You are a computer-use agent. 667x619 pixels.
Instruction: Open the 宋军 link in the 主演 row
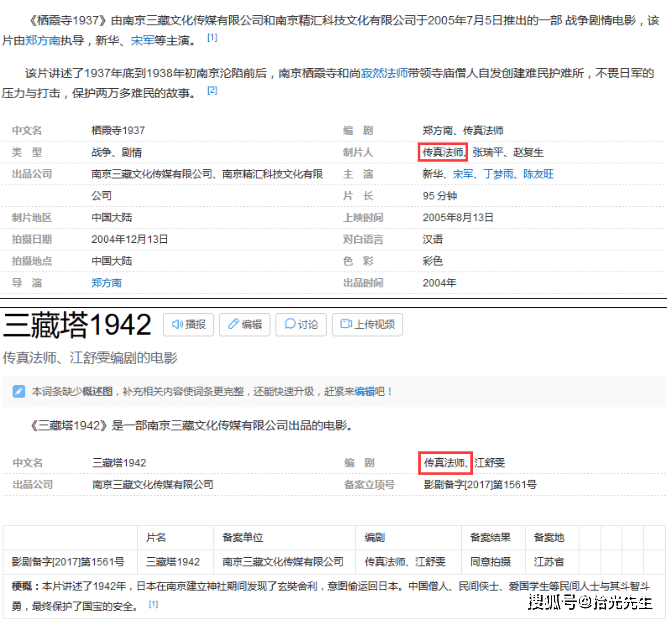tap(463, 174)
